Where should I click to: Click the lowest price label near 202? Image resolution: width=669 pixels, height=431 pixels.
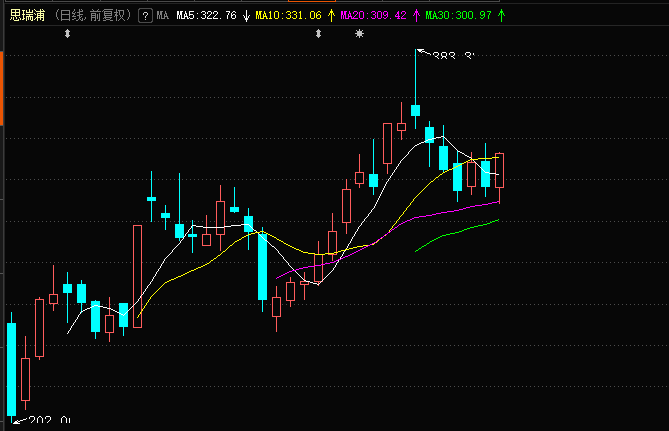tap(49, 420)
